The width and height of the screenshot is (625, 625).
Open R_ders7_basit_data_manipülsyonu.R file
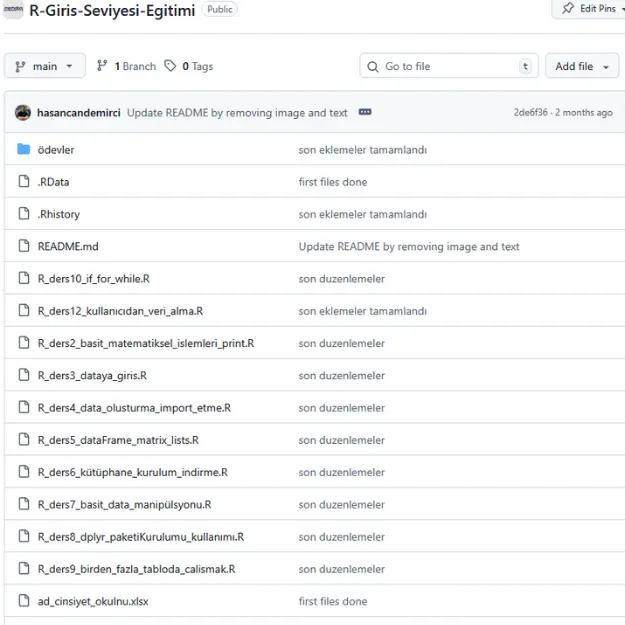[x=124, y=505]
